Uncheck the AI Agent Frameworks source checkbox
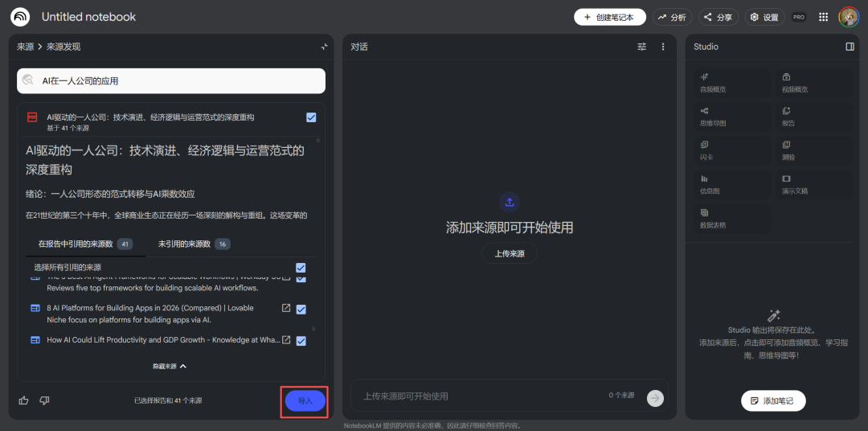This screenshot has width=868, height=431. pos(301,278)
